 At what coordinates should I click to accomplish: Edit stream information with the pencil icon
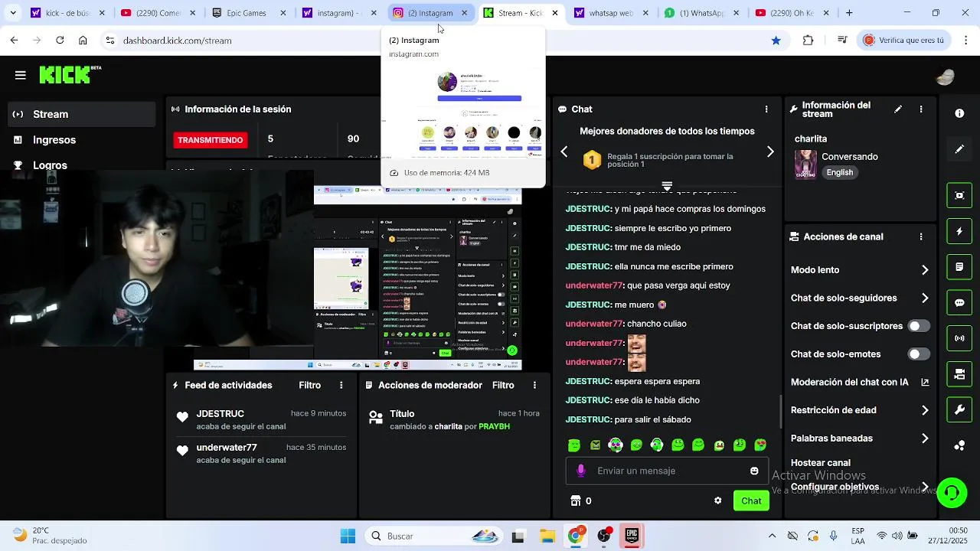898,109
